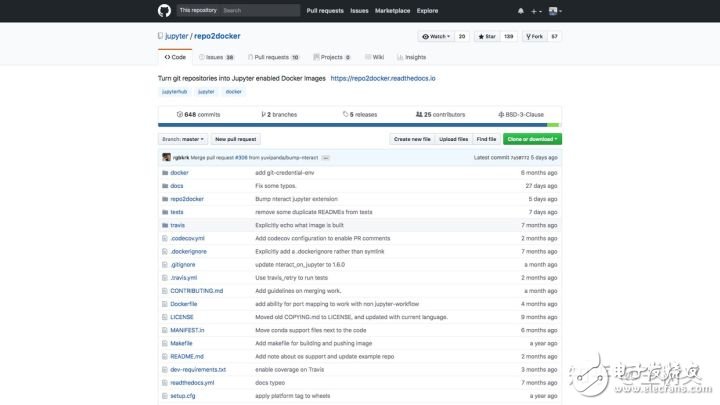The width and height of the screenshot is (720, 405).
Task: Open the Clone or download dropdown
Action: tap(532, 139)
